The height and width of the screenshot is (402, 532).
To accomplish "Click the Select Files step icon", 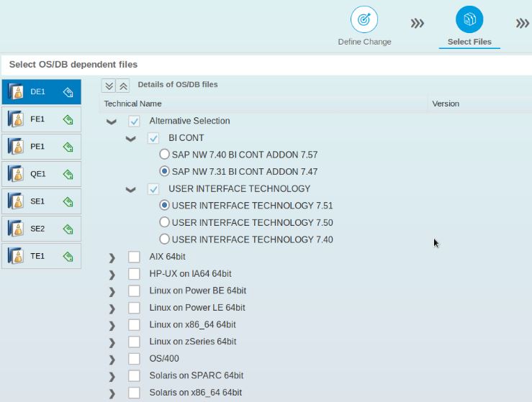I will tap(469, 19).
